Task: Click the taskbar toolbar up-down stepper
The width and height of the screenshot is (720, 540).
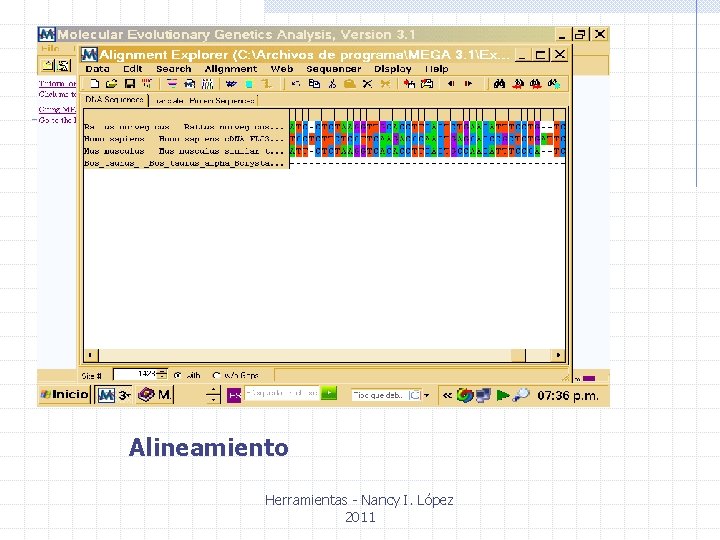Action: 213,395
